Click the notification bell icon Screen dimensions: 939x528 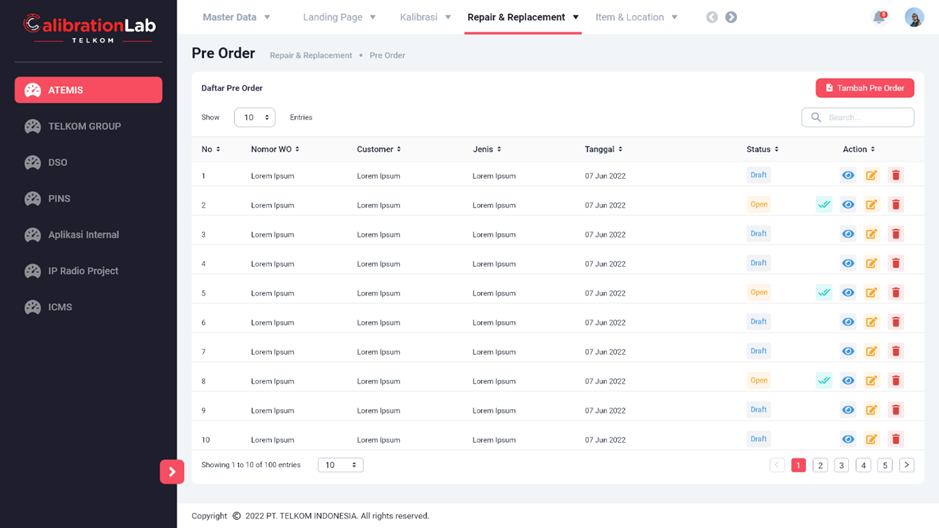[879, 17]
